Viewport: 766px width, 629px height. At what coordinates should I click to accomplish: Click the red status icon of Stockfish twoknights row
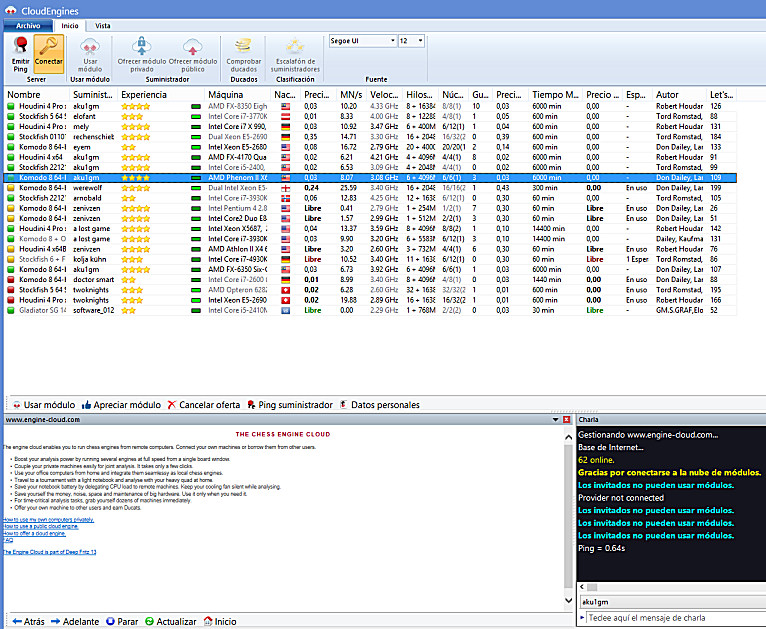11,290
